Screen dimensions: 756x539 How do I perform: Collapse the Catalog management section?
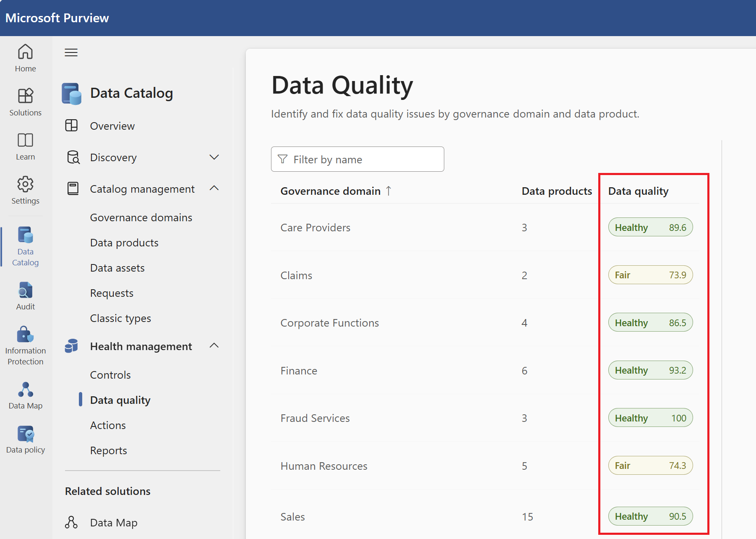point(214,188)
